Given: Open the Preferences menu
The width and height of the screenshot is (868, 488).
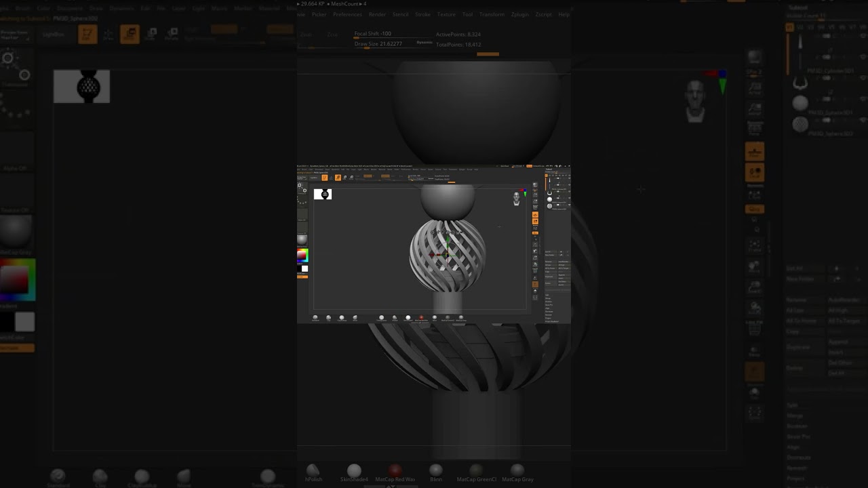Looking at the screenshot, I should coord(347,14).
